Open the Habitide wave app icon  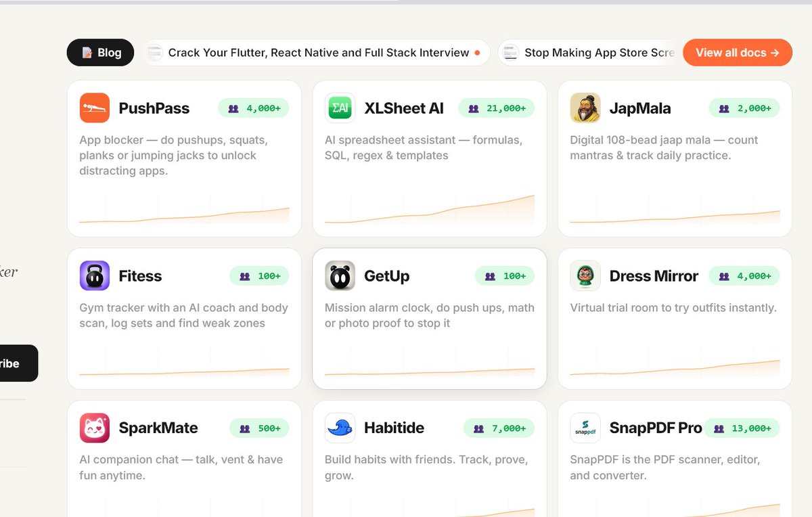[x=340, y=428]
